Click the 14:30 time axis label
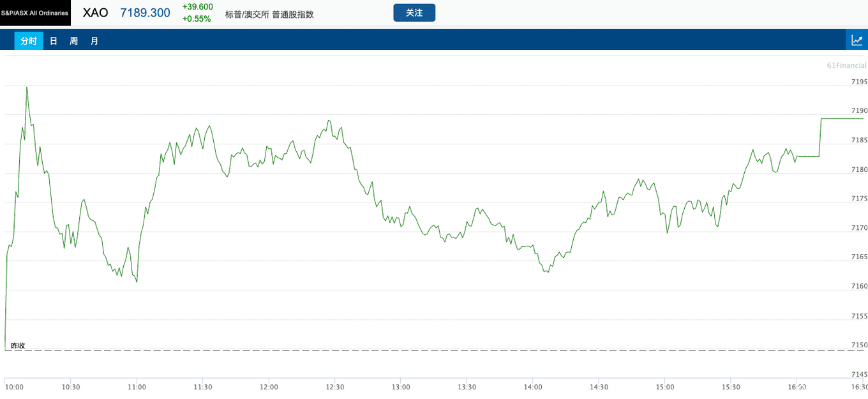 click(x=599, y=387)
